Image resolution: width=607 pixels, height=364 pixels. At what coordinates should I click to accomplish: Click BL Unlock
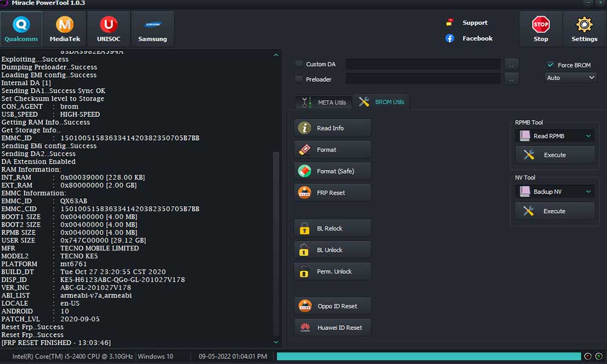[333, 250]
